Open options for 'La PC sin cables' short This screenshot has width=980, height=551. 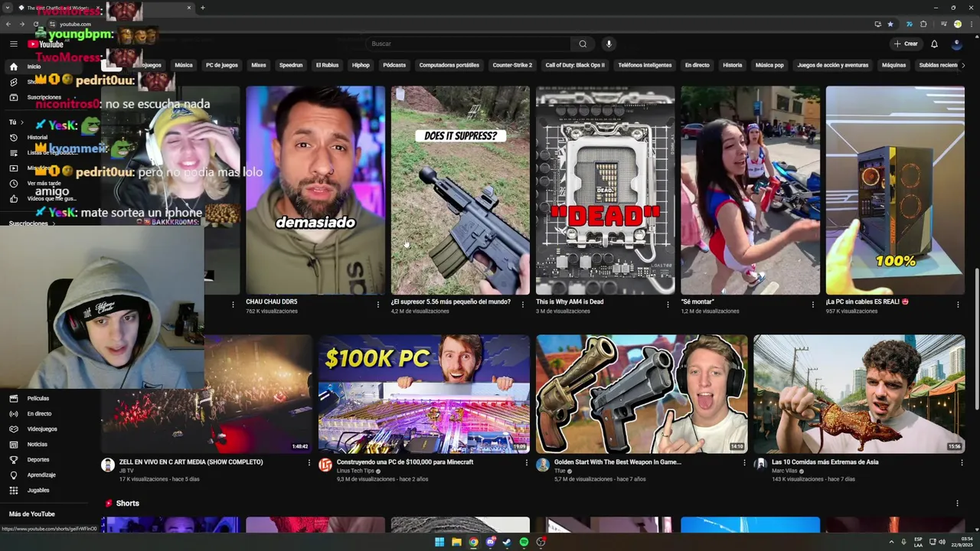958,305
